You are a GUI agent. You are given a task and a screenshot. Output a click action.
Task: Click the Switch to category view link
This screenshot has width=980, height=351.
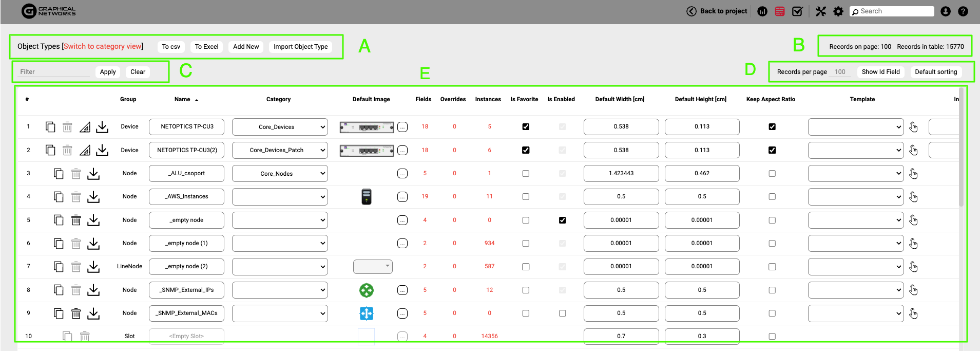pos(103,46)
